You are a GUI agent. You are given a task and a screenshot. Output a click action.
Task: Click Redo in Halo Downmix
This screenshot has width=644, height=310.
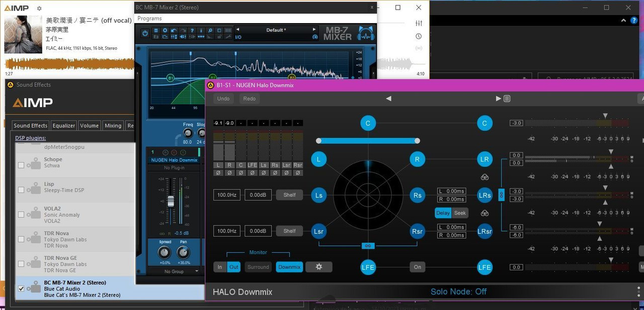[x=250, y=99]
